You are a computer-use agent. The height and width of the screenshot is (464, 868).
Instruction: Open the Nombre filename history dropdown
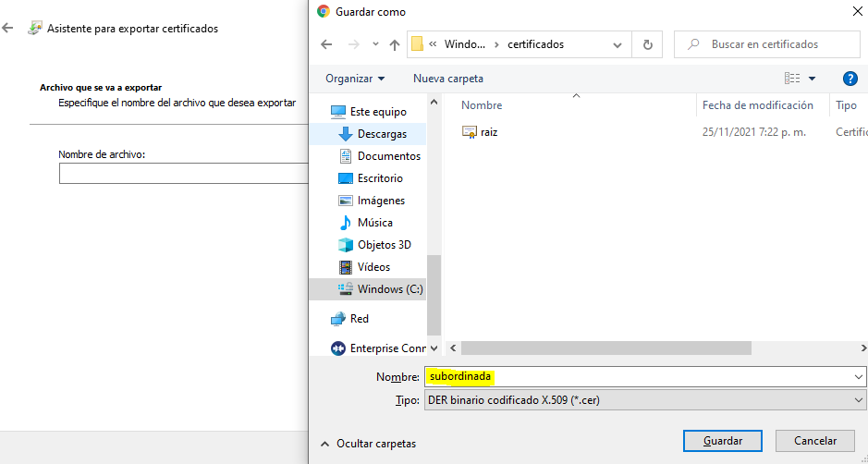859,377
